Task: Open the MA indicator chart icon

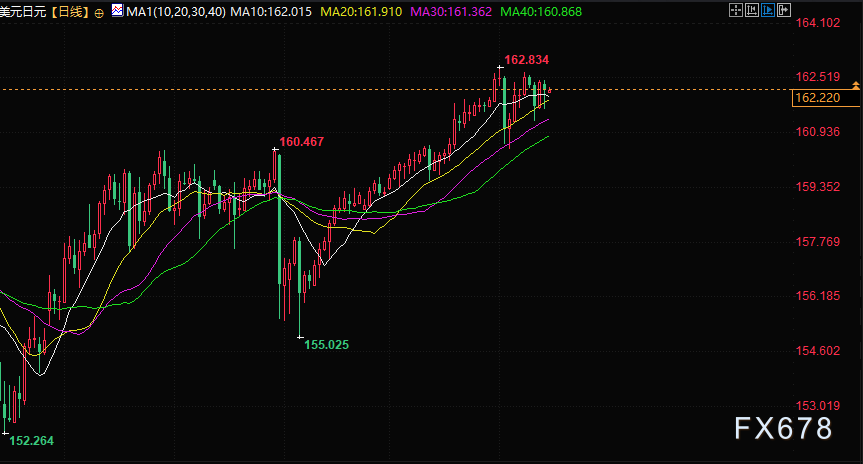Action: [x=117, y=10]
